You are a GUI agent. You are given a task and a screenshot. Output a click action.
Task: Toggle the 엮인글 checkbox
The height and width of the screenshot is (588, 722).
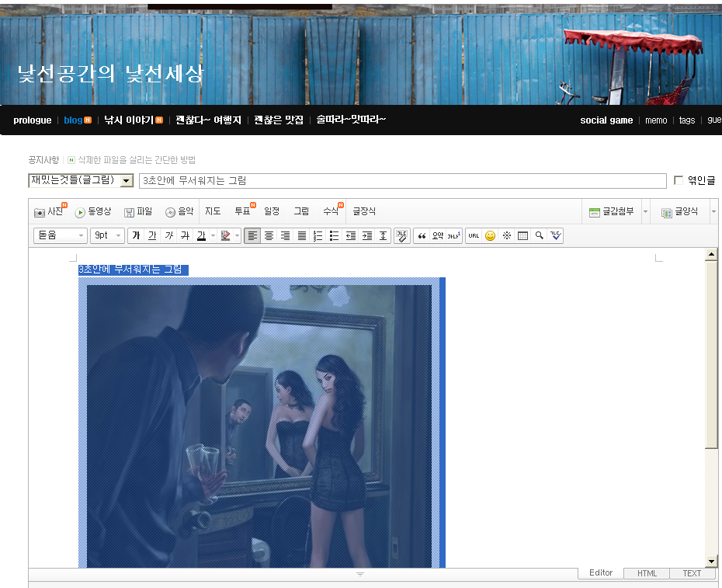click(x=679, y=180)
